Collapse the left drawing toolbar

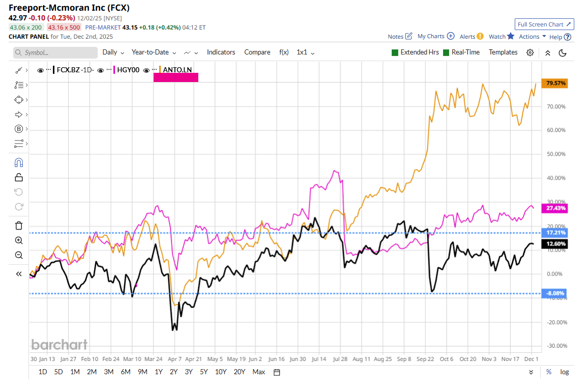(19, 274)
